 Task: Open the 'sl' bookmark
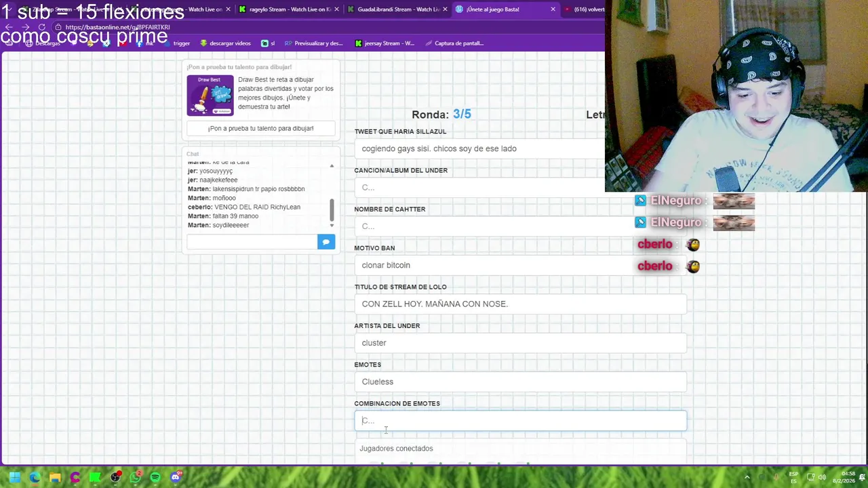click(268, 43)
